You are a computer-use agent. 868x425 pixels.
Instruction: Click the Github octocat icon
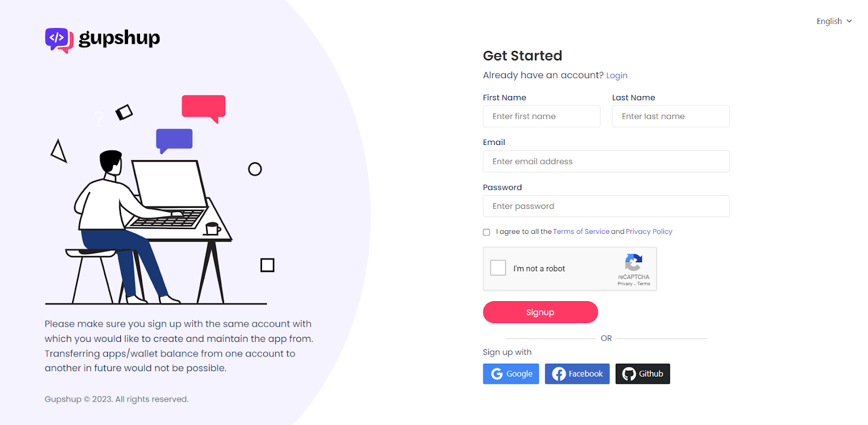pos(629,374)
